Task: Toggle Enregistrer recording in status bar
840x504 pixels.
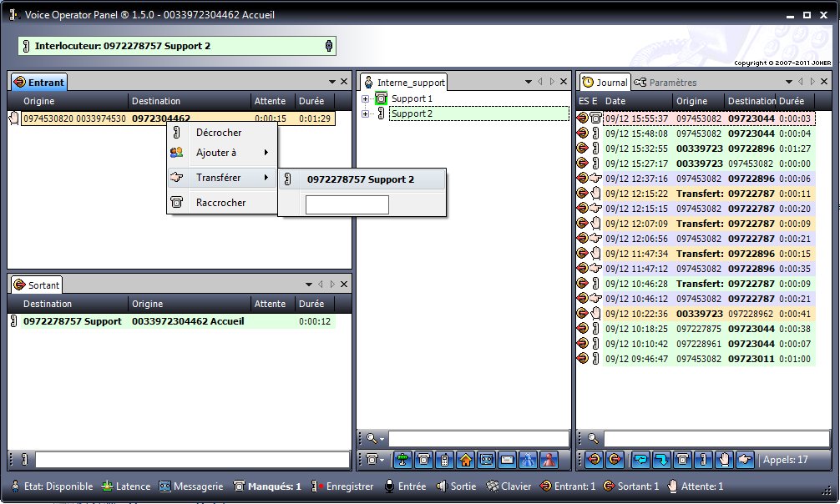Action: point(342,486)
